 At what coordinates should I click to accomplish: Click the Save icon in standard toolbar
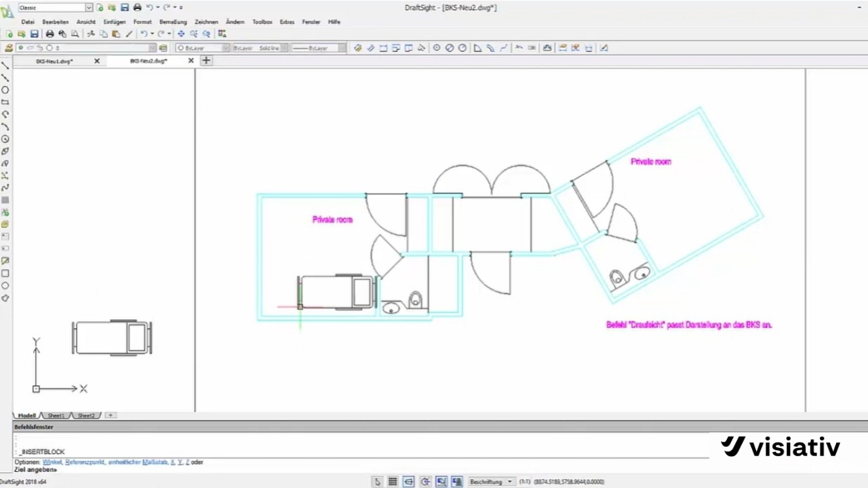[x=34, y=34]
